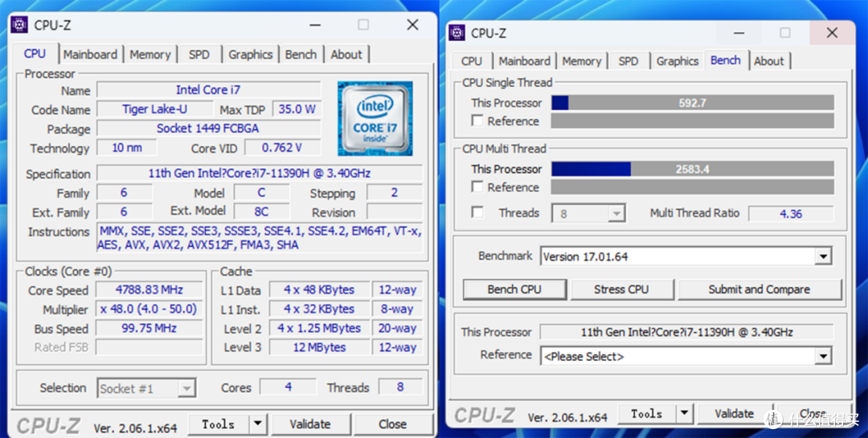Click the Multiplier value x 48.0
Screen dimensions: 868x438
(149, 309)
